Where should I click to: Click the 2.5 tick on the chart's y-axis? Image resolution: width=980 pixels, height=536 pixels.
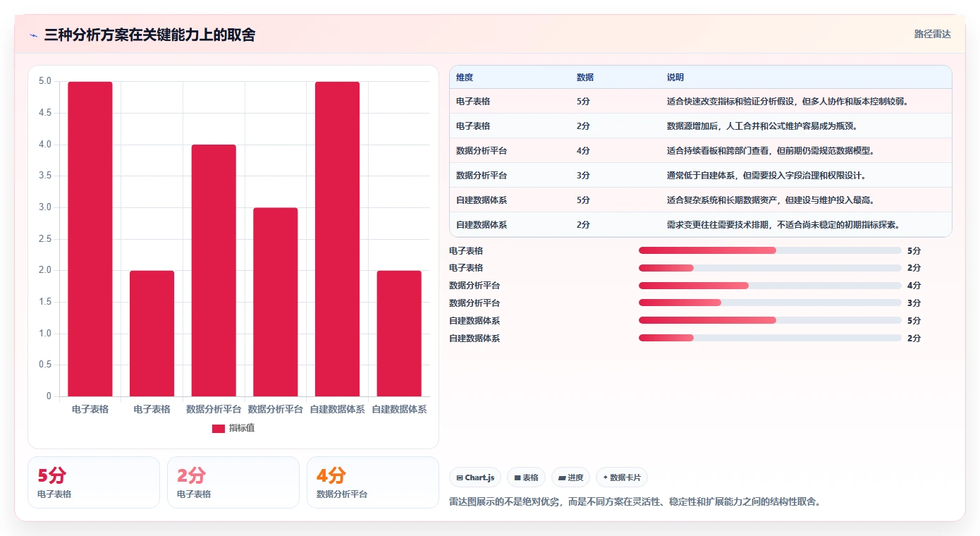pyautogui.click(x=45, y=239)
